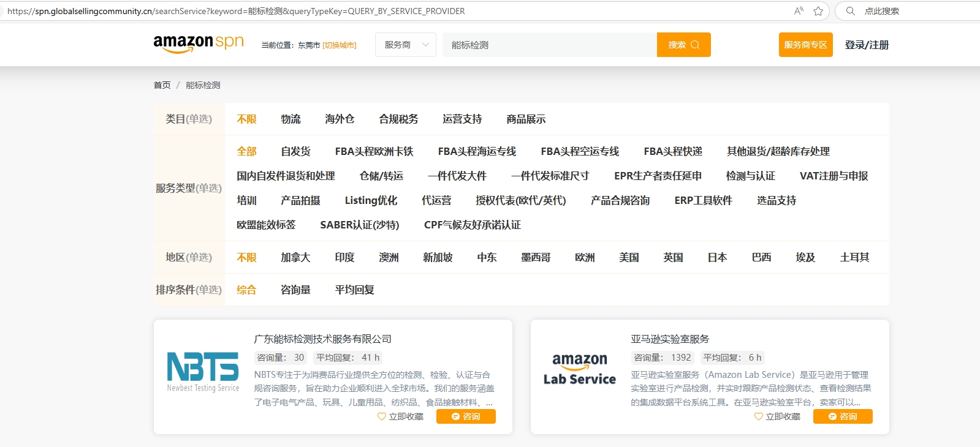Viewport: 980px width, 447px height.
Task: Sort results by 咨询量
Action: coord(295,290)
